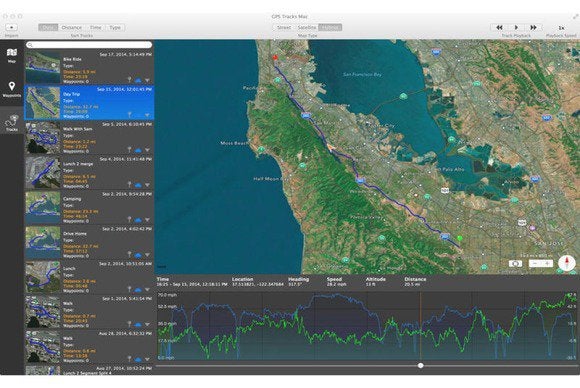
Task: Sort tracks by Distance
Action: pos(71,27)
